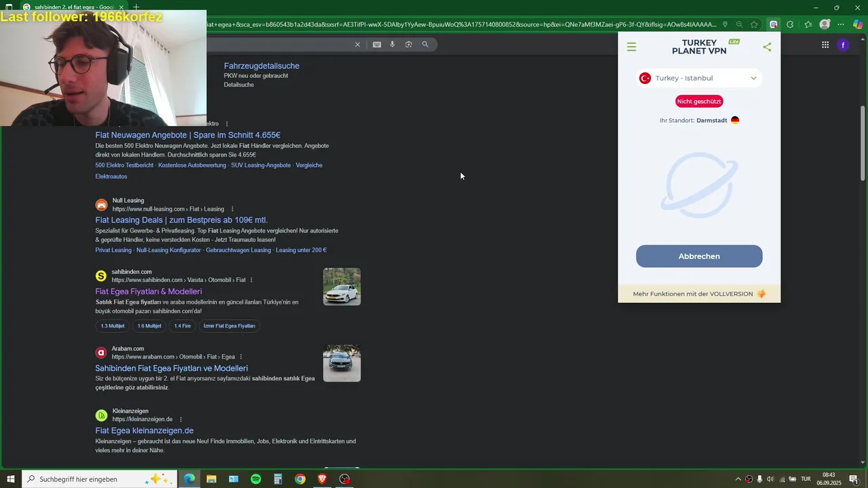The image size is (868, 488).
Task: Search by image with the lens icon
Action: (x=408, y=44)
